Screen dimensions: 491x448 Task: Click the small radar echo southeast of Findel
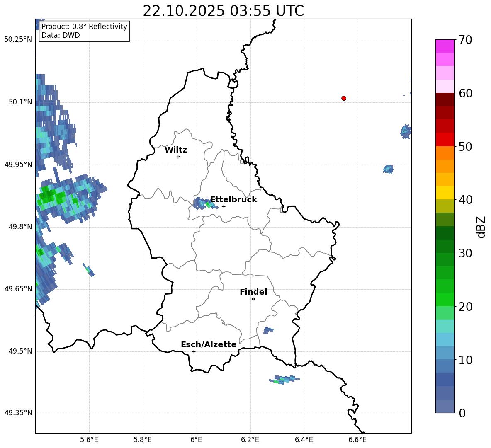[268, 330]
